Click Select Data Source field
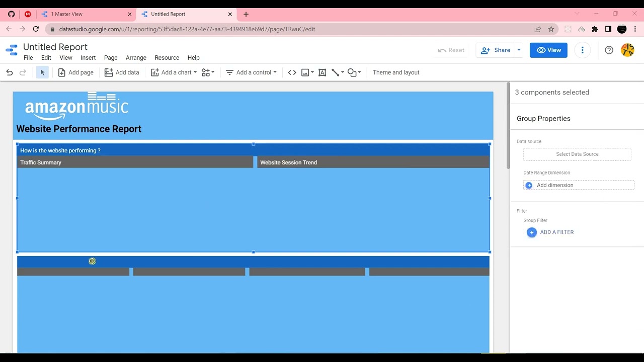The height and width of the screenshot is (362, 644). tap(577, 154)
